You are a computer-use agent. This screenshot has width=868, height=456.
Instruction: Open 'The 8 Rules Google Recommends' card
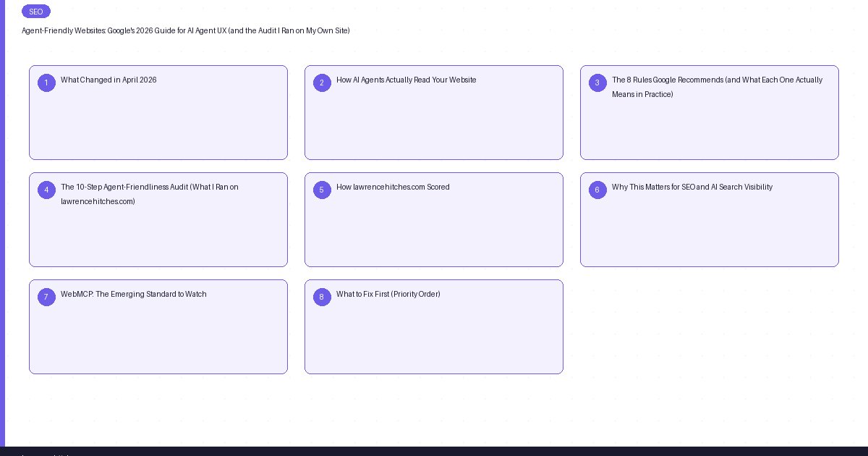point(710,112)
